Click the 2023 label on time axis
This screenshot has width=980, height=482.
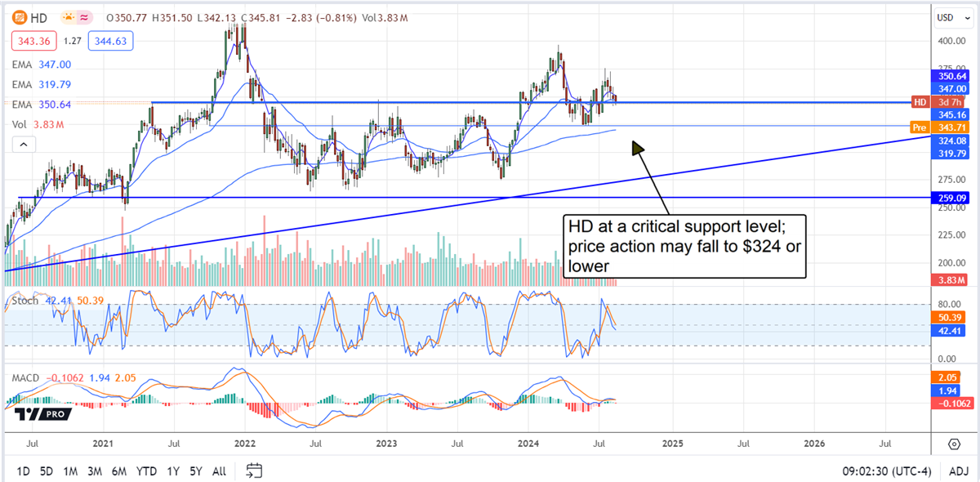[386, 444]
